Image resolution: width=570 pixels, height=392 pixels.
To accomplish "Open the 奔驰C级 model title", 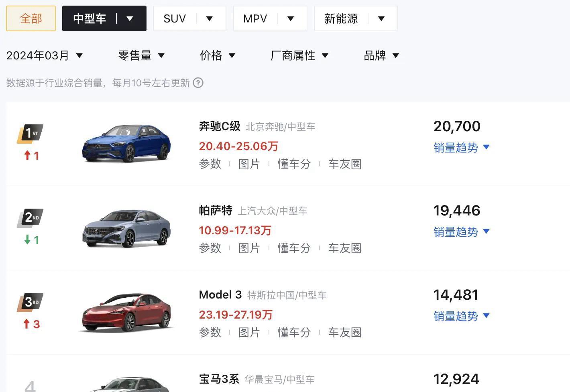I will tap(220, 126).
